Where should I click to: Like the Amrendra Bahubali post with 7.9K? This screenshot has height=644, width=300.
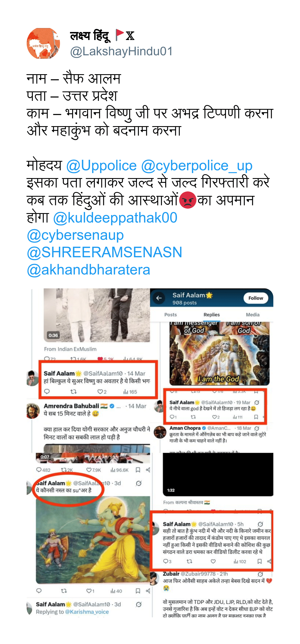pyautogui.click(x=94, y=470)
